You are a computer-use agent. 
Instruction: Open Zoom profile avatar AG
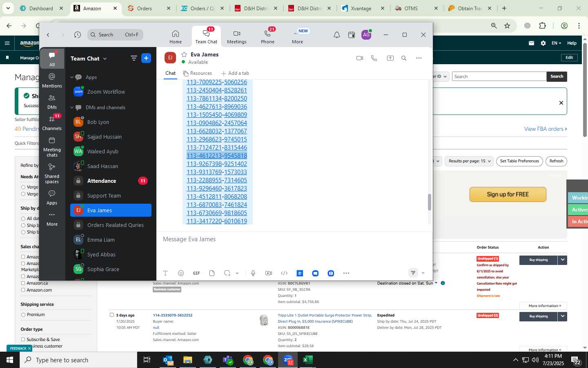[x=366, y=35]
